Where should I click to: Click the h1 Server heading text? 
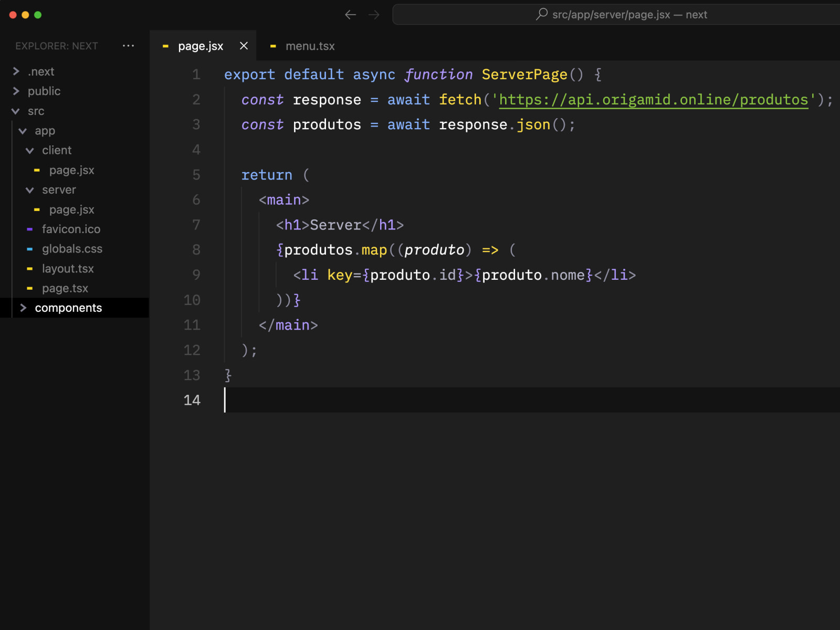[x=336, y=225]
